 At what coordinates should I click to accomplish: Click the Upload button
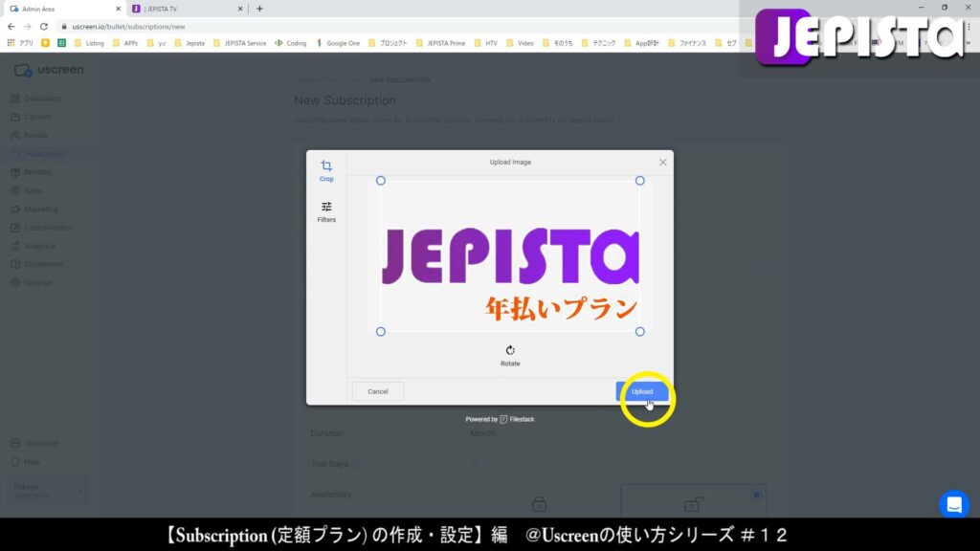[x=642, y=391]
